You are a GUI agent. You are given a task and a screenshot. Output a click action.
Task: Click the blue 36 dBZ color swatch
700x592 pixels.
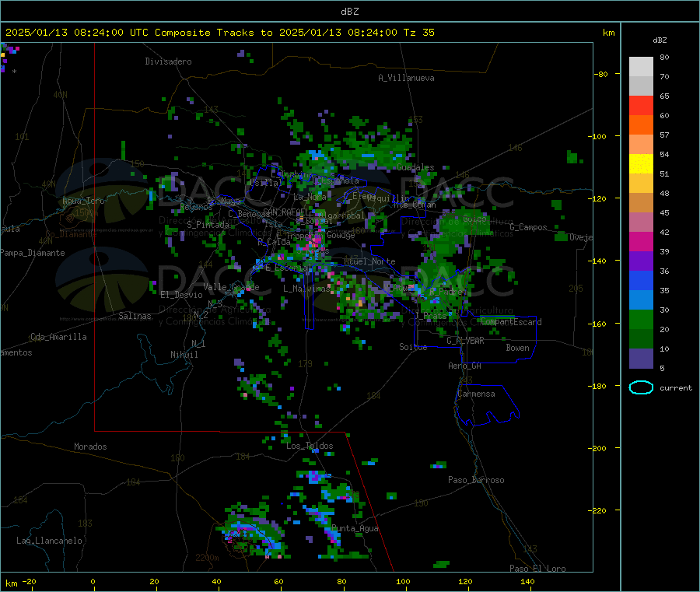[x=641, y=280]
